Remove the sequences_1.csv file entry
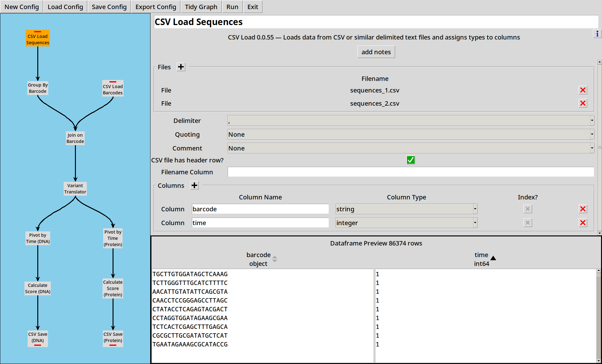This screenshot has height=364, width=602. (x=583, y=90)
